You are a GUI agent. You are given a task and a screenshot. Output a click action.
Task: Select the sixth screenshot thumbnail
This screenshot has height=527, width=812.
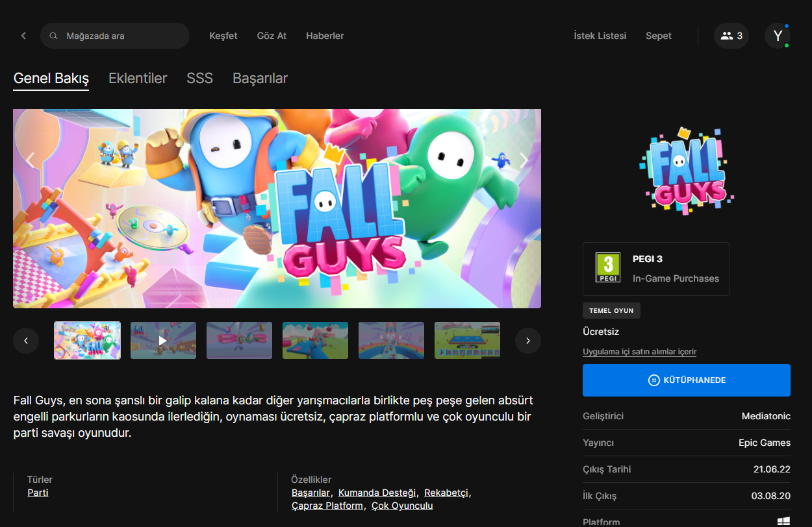tap(467, 340)
